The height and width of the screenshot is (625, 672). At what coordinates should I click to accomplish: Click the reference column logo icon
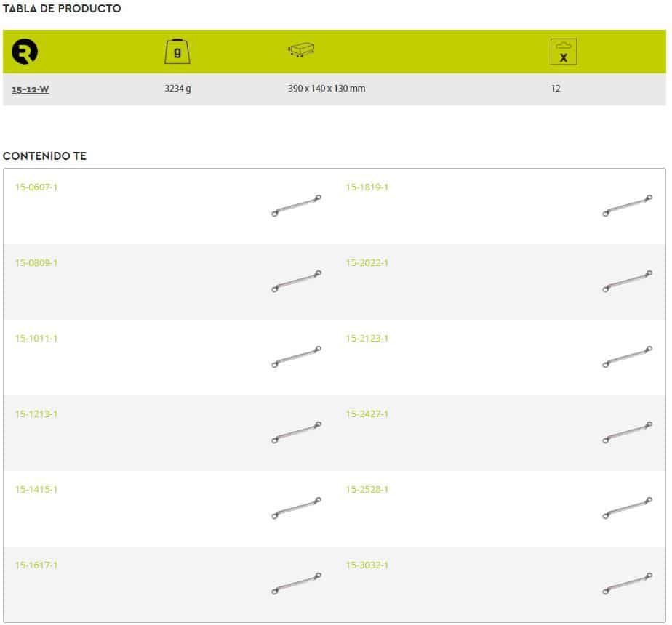(25, 52)
